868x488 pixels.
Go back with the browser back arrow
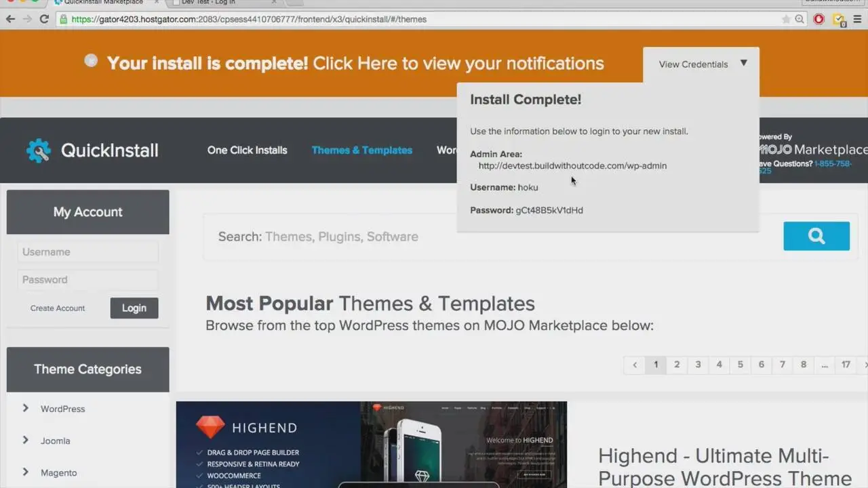tap(10, 19)
